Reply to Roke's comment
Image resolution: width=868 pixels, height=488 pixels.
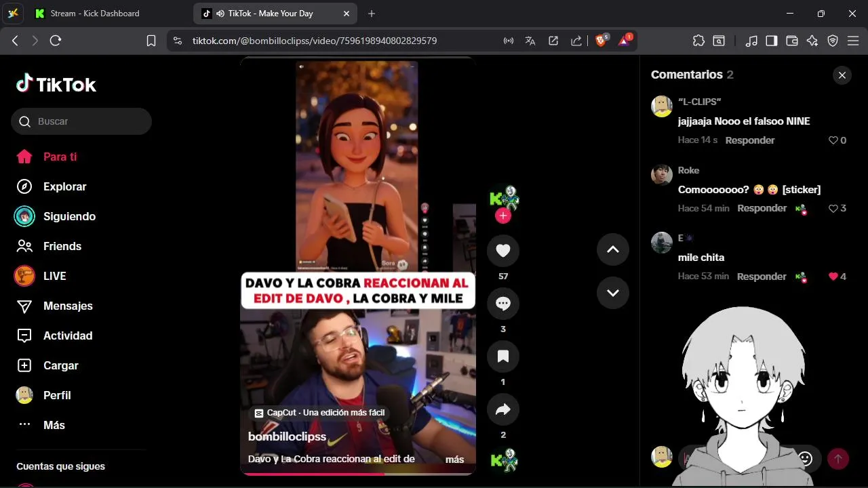tap(762, 208)
